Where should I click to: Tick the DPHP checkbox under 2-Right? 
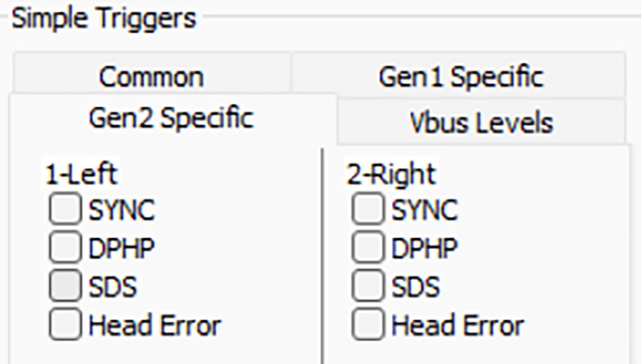(368, 248)
